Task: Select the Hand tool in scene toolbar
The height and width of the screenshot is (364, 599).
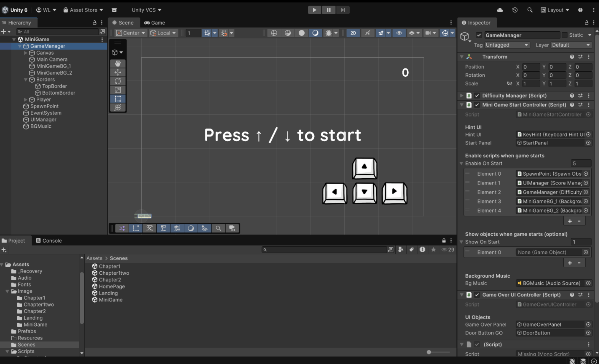Action: pos(118,63)
